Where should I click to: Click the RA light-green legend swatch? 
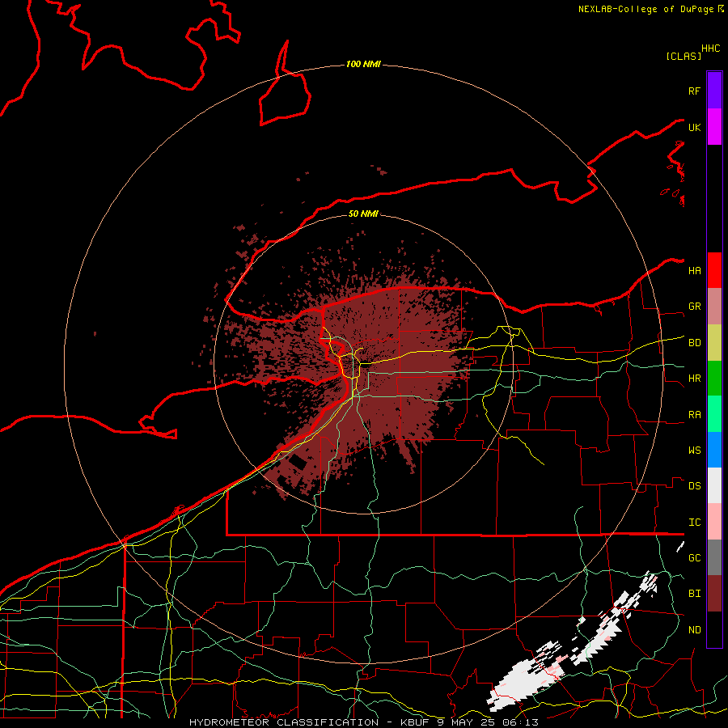click(714, 414)
